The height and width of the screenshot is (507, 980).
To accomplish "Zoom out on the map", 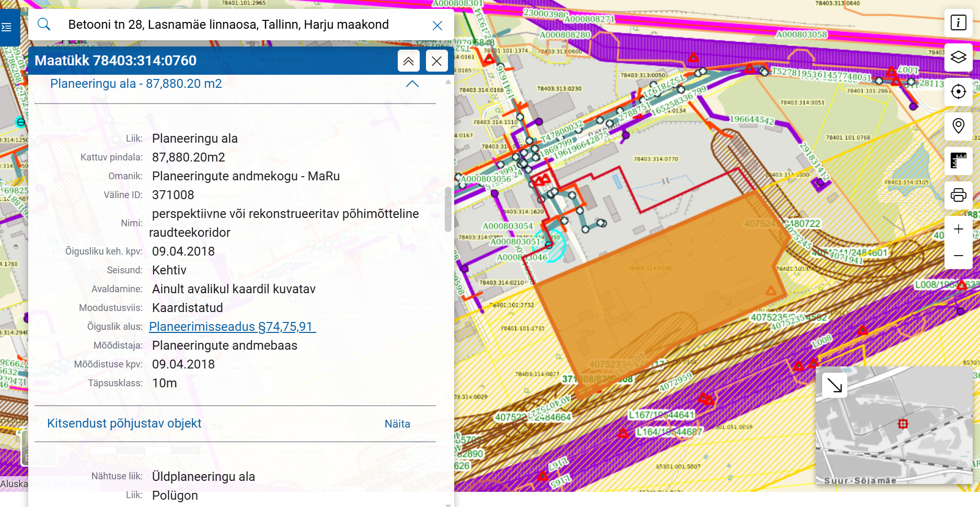I will click(x=958, y=256).
